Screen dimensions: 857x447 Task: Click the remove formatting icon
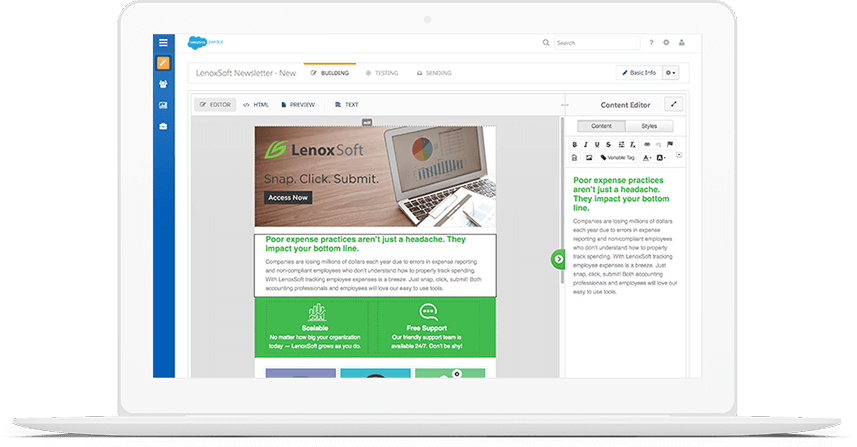633,145
